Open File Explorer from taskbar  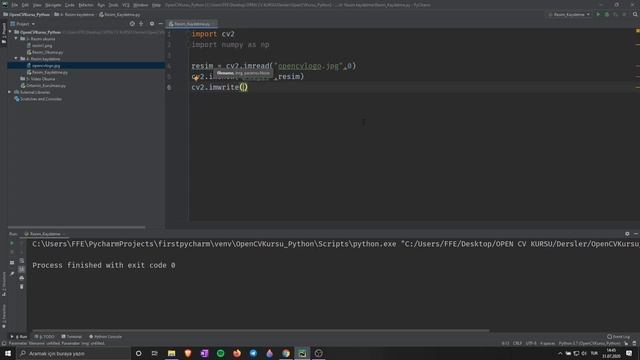click(171, 353)
